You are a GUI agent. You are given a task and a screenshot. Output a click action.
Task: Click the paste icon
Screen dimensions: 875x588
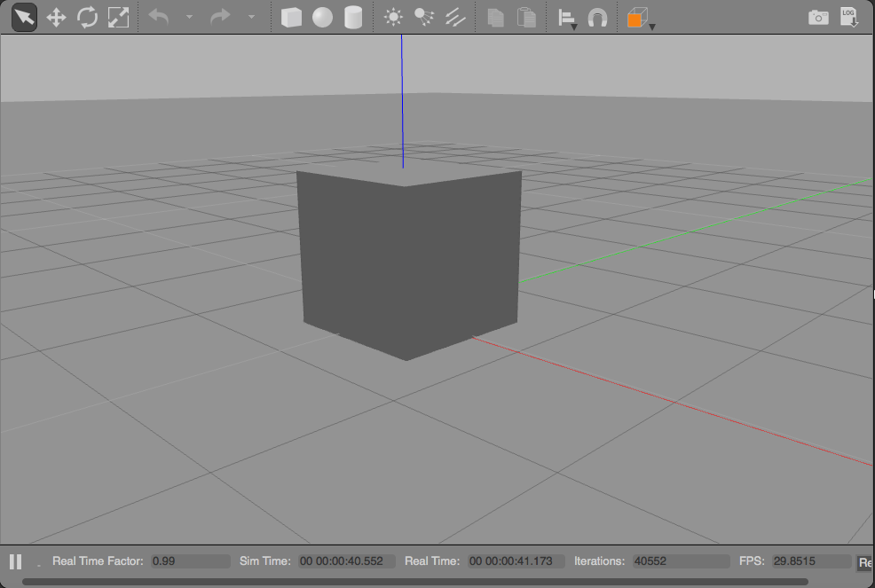coord(526,18)
